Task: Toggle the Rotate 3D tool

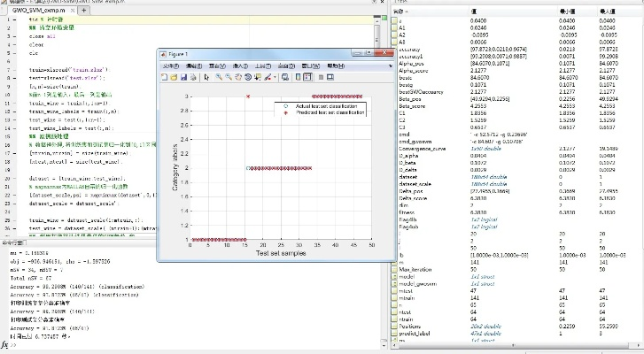Action: pyautogui.click(x=248, y=77)
